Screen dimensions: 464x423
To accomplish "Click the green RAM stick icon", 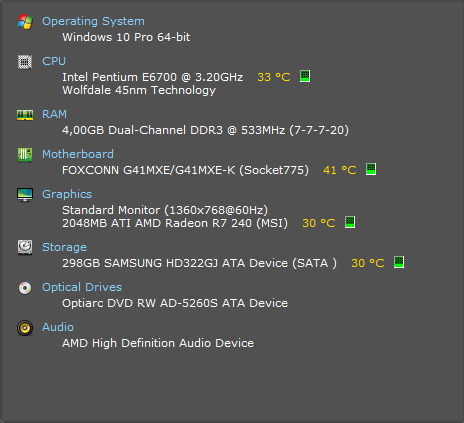I will pos(25,115).
